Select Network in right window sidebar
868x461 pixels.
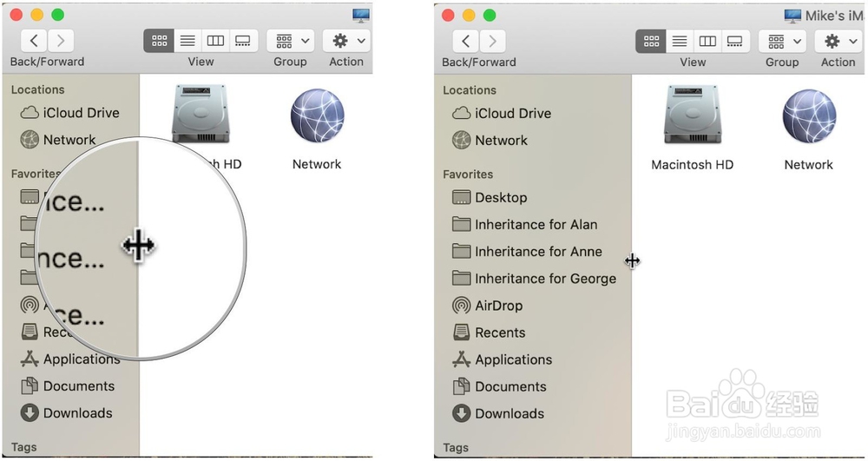(490, 140)
